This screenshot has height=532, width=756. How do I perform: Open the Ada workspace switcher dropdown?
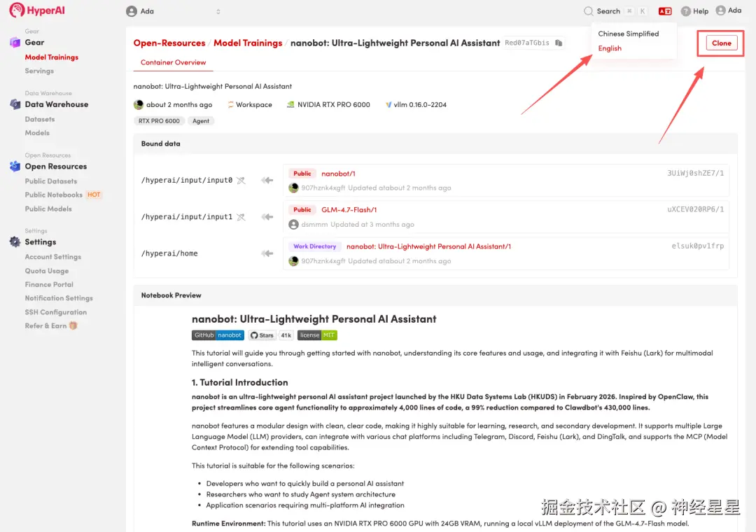point(173,11)
